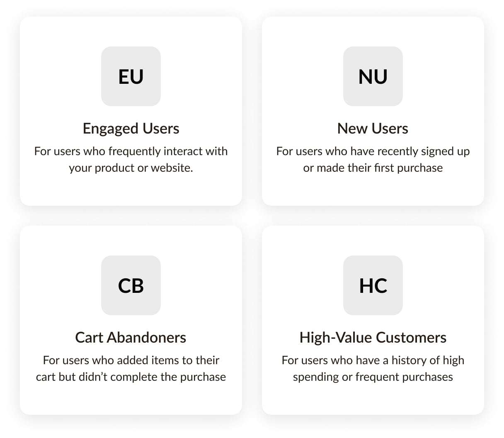The height and width of the screenshot is (438, 504).
Task: Click 'your product or website.' text line
Action: pos(131,168)
